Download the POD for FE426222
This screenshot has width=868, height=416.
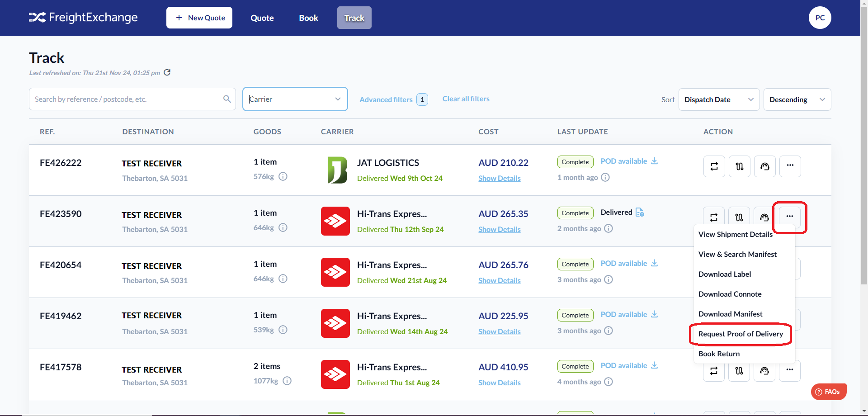(x=654, y=161)
